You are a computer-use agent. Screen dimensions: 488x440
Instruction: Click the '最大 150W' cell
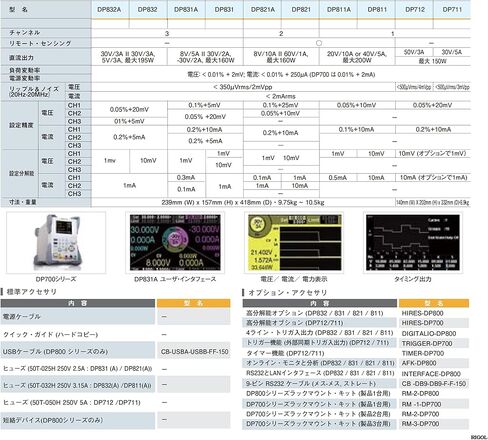[432, 61]
